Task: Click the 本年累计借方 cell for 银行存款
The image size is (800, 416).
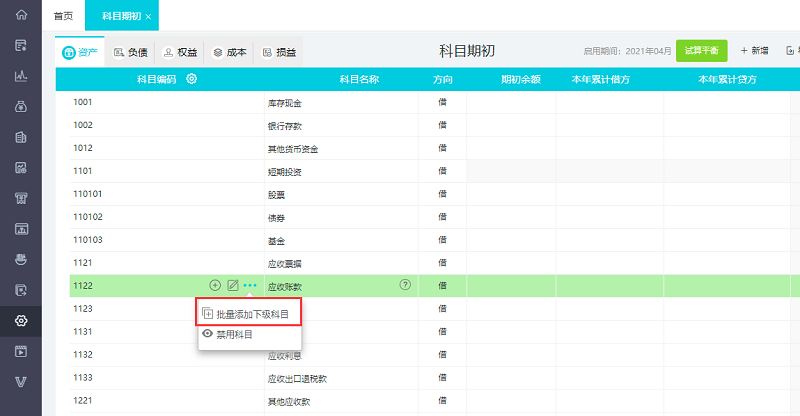Action: (610, 125)
